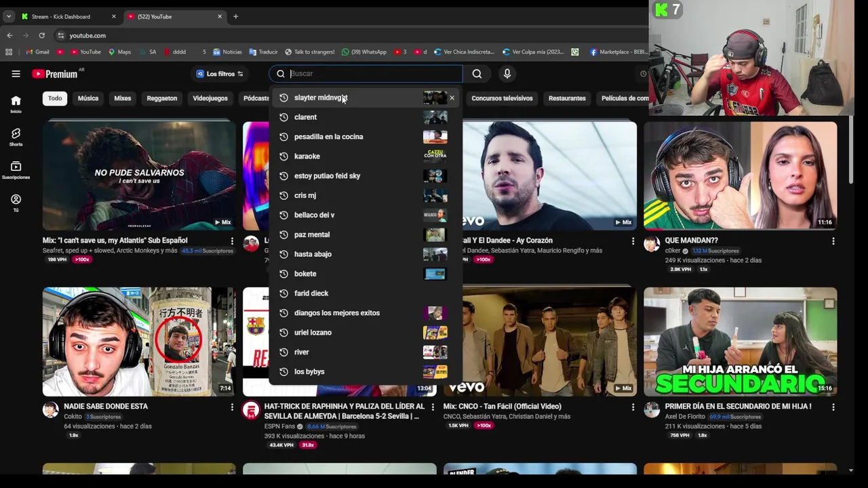Viewport: 868px width, 488px height.
Task: Remove the 'slayter midnvght' suggestion with the X
Action: (x=452, y=98)
